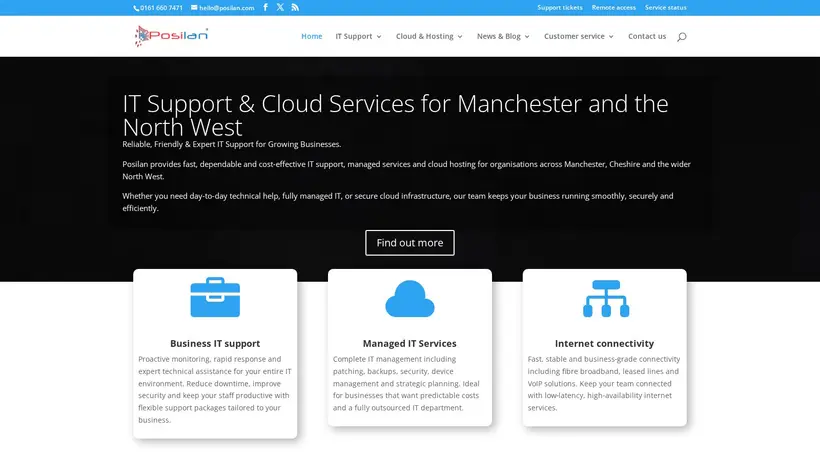Open the Remote access link

pos(614,7)
